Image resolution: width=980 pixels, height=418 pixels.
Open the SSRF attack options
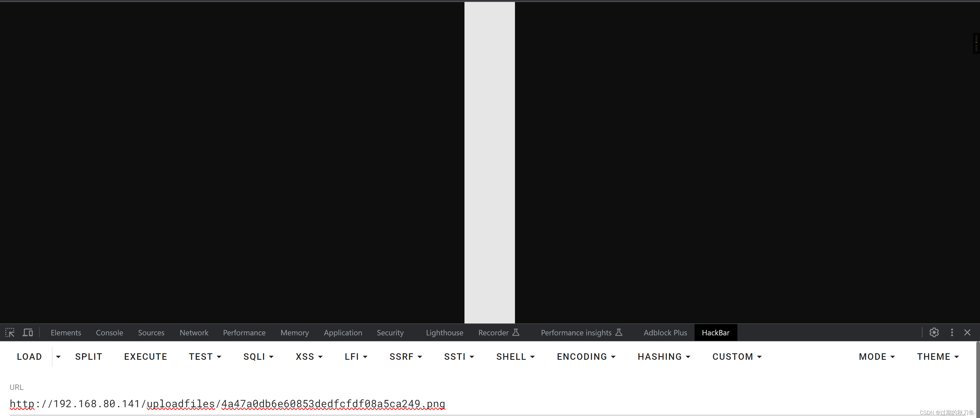(x=405, y=357)
